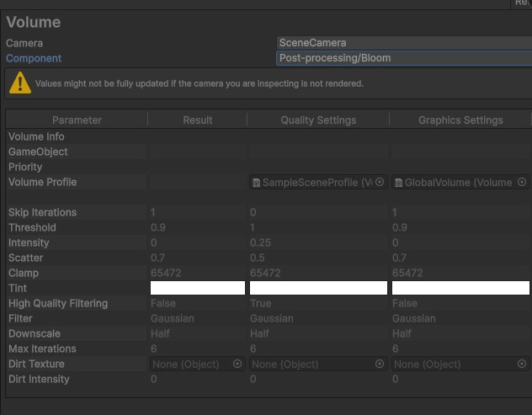The image size is (532, 415).
Task: Click Graphics Settings Dirt Texture None (Object) field
Action: point(460,364)
